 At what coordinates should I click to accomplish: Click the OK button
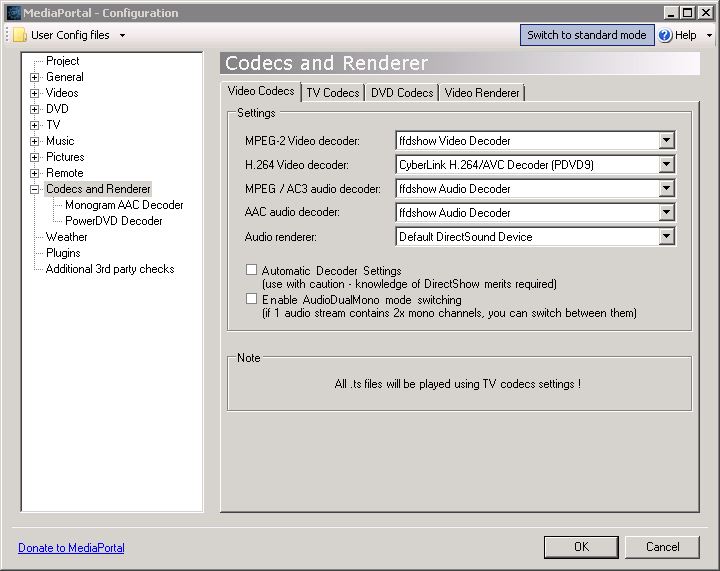pyautogui.click(x=581, y=547)
